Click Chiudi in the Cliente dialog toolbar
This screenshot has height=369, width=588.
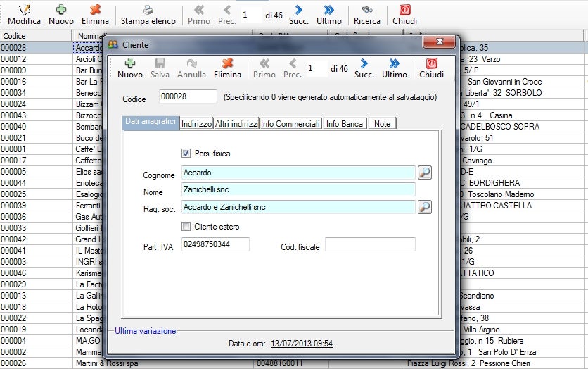click(431, 68)
